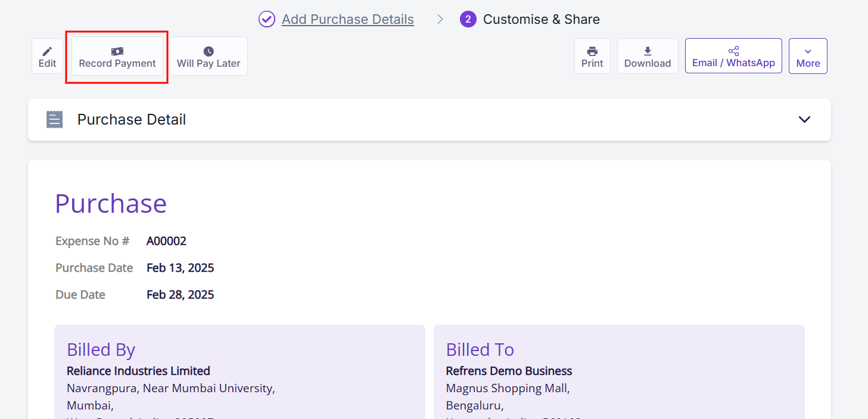Click the Purchase heading

click(111, 203)
